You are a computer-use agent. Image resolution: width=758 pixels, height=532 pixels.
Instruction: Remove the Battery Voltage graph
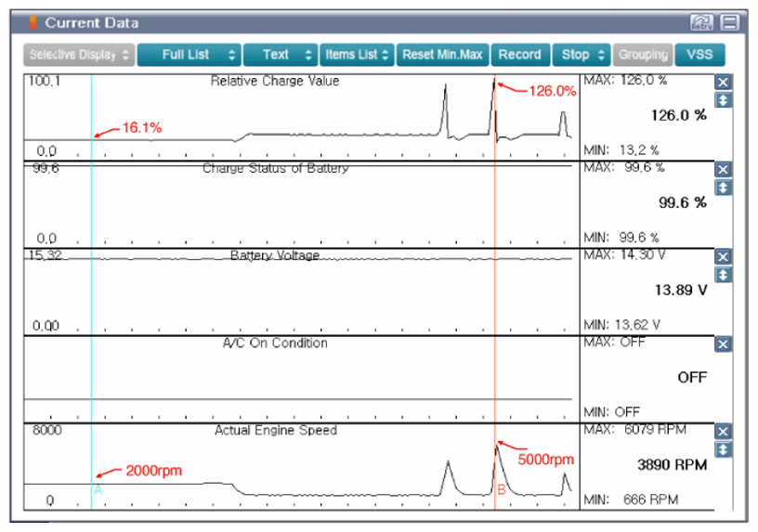click(724, 256)
